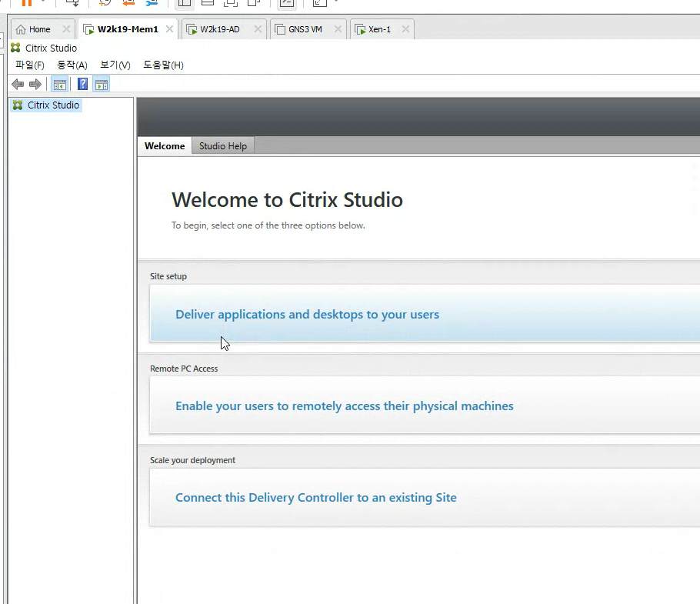The height and width of the screenshot is (604, 700).
Task: Open the 파일(F) menu
Action: point(30,65)
